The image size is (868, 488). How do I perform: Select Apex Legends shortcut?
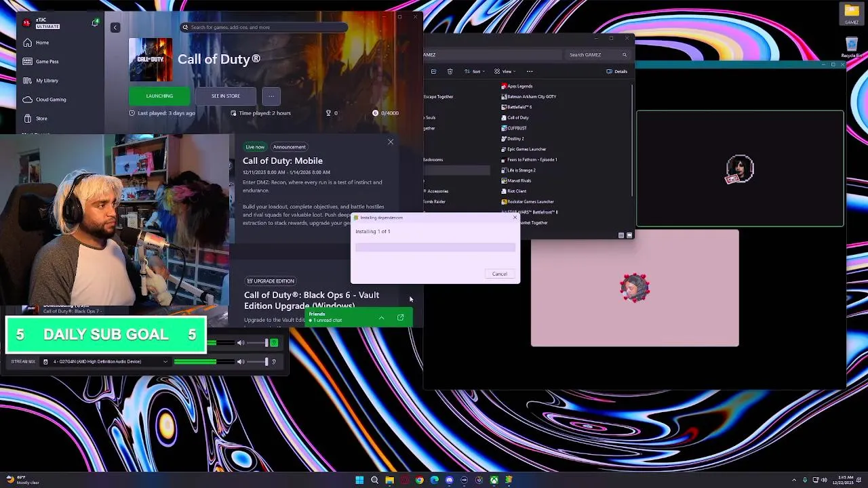coord(517,86)
